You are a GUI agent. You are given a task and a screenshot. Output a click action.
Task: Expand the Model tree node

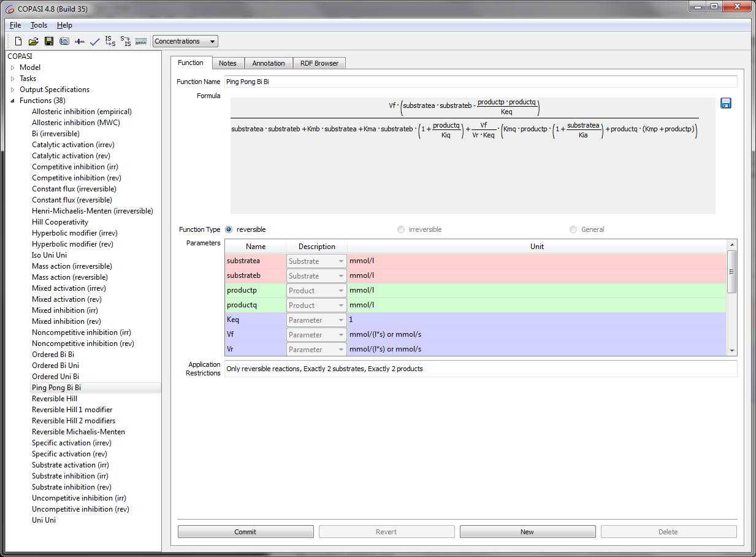(12, 67)
